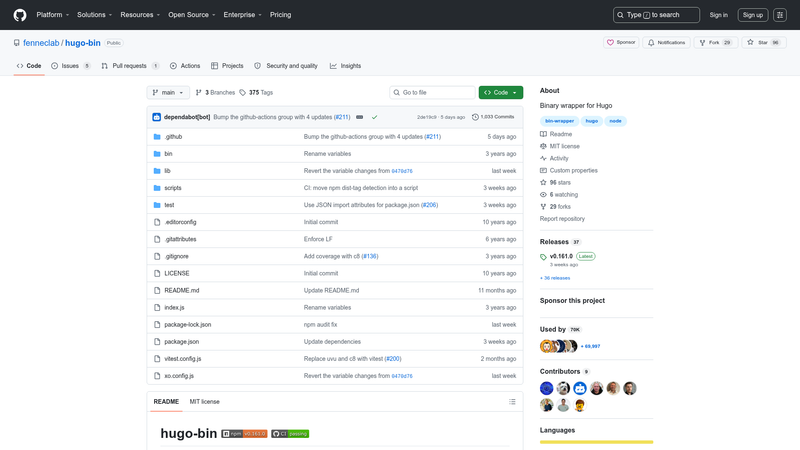Open the bin folder

tap(168, 154)
